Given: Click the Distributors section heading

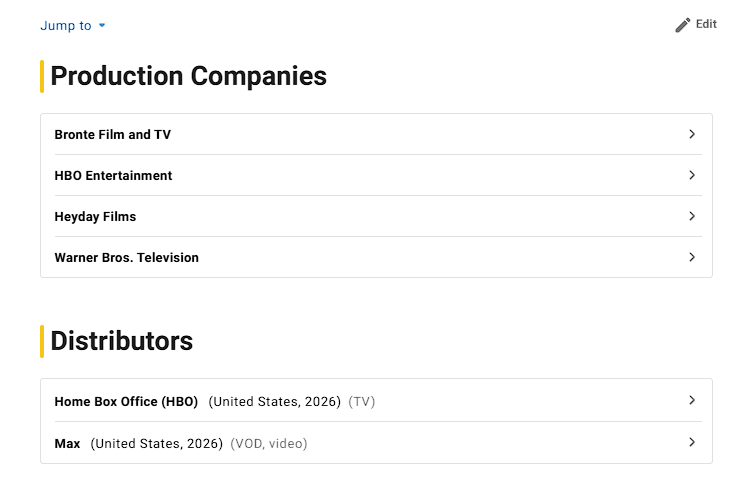Looking at the screenshot, I should coord(121,341).
